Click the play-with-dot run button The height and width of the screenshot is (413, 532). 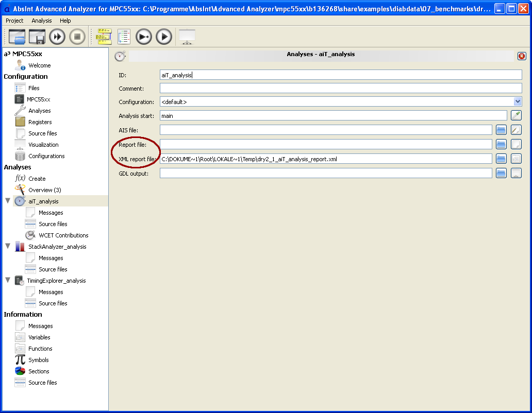(144, 36)
